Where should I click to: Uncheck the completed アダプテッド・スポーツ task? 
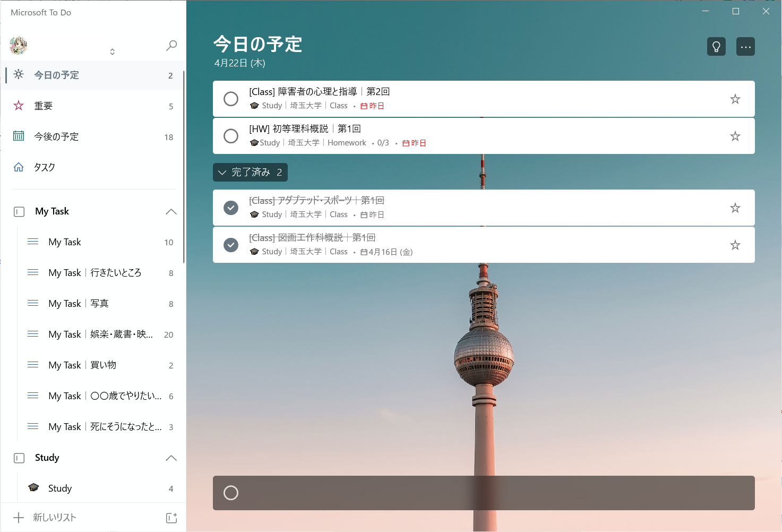231,208
